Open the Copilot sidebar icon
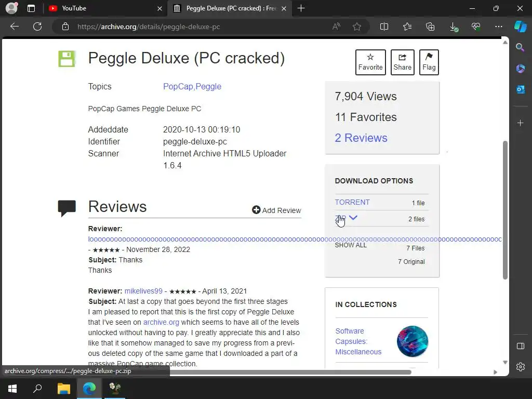Image resolution: width=532 pixels, height=399 pixels. [x=521, y=26]
